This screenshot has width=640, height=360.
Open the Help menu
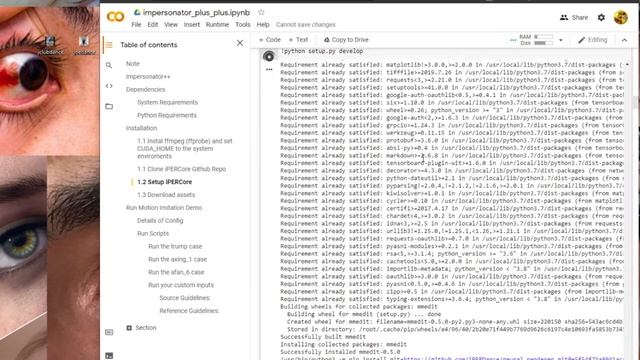(x=263, y=24)
